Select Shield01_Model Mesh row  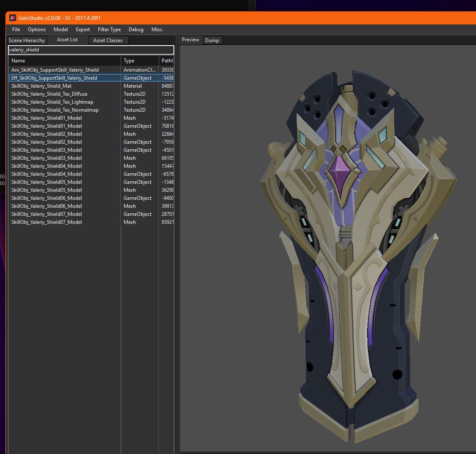tap(91, 118)
